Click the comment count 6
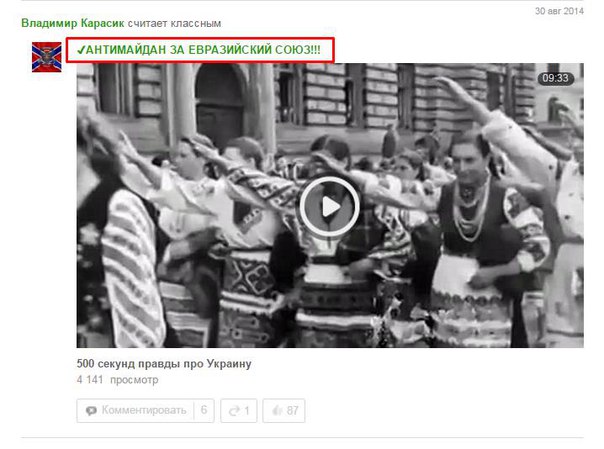This screenshot has width=604, height=449. tap(204, 410)
